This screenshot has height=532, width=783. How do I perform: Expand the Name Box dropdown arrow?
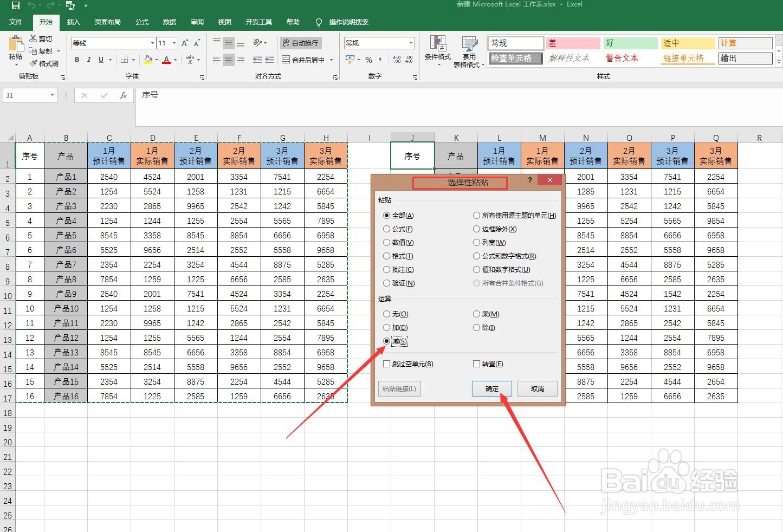click(52, 95)
